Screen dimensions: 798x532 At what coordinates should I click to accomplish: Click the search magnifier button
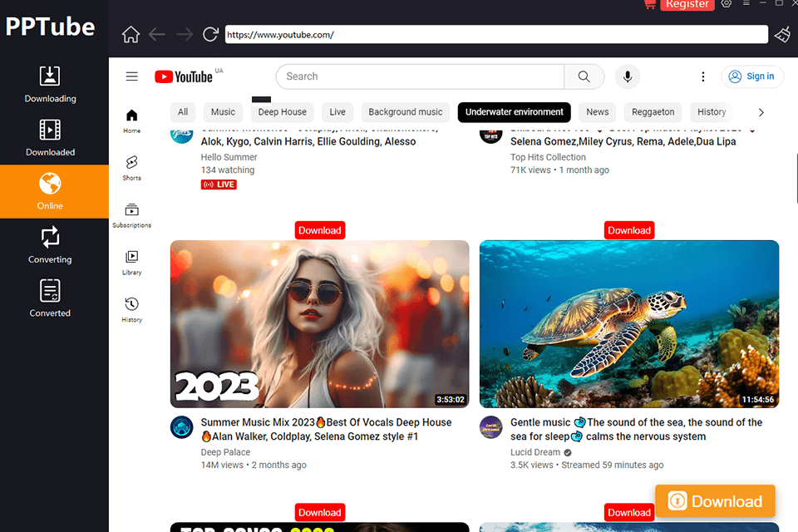(x=584, y=76)
